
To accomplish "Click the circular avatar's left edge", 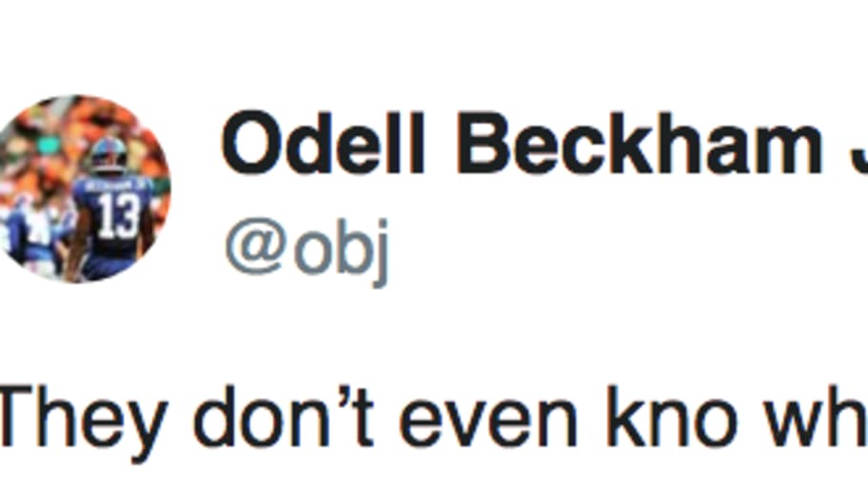I will [2, 189].
